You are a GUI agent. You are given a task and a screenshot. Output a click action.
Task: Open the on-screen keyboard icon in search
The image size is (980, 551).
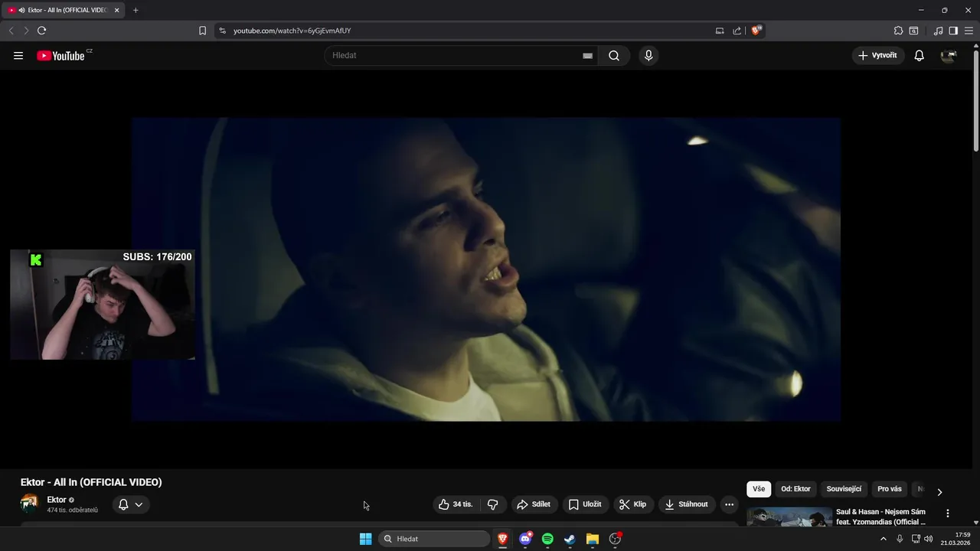coord(587,56)
